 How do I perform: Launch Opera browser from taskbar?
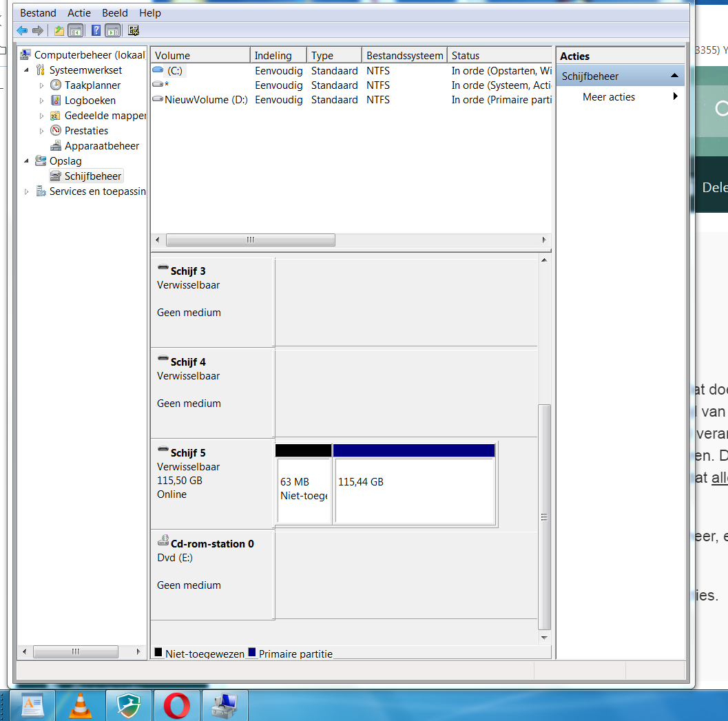coord(176,705)
